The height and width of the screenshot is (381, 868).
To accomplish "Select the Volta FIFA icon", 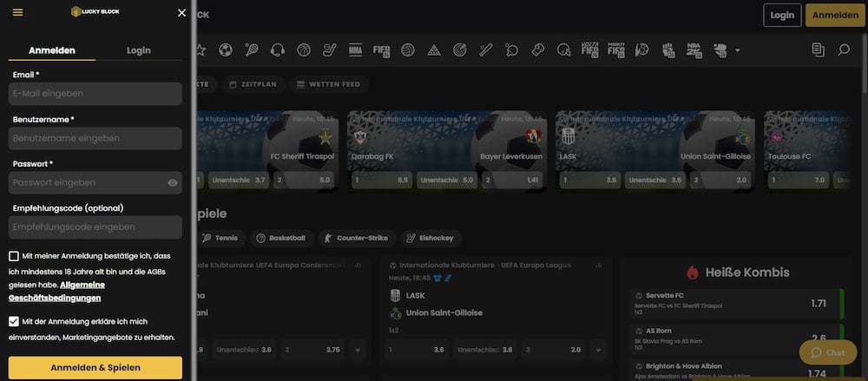I will click(589, 50).
